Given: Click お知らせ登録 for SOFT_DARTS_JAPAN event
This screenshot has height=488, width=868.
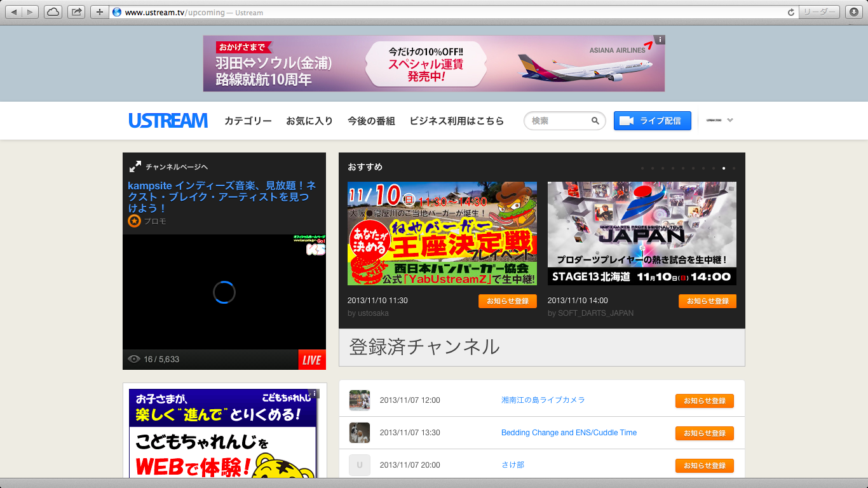Looking at the screenshot, I should (x=707, y=301).
